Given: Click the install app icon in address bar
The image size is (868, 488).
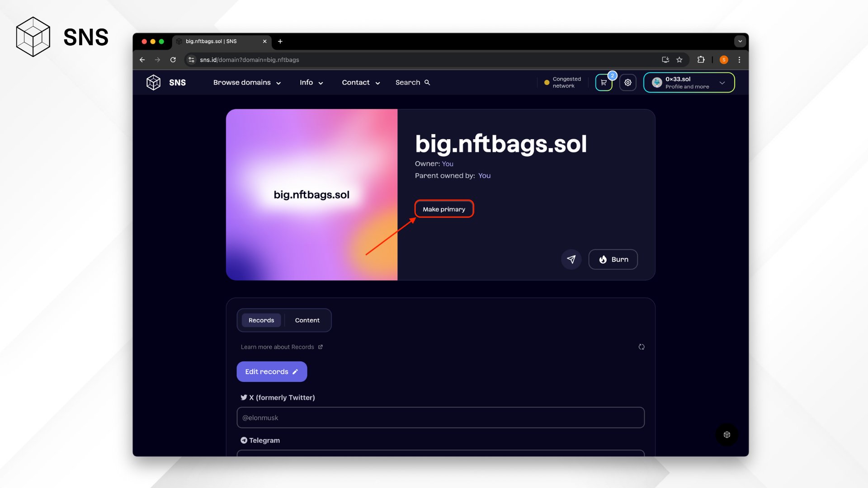Looking at the screenshot, I should pos(665,60).
